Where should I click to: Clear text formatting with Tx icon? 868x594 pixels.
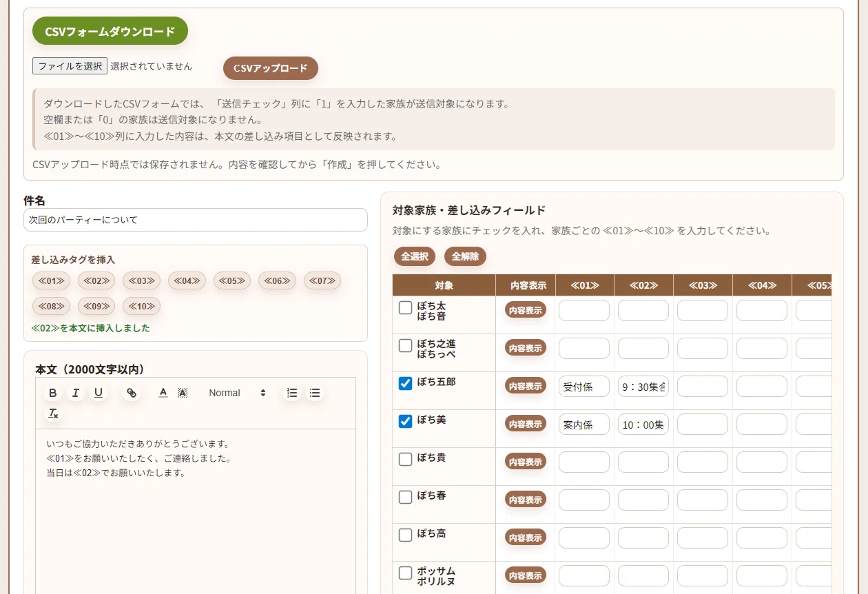[x=53, y=413]
